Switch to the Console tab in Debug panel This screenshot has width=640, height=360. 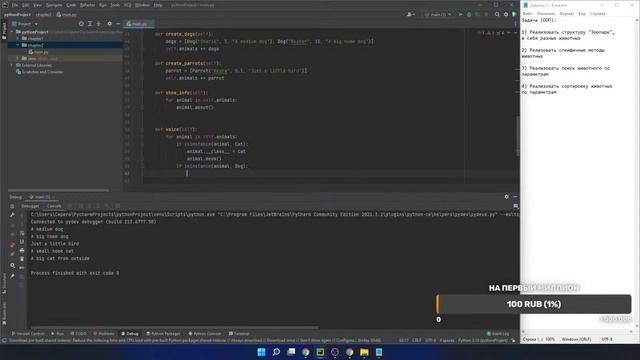(x=54, y=206)
